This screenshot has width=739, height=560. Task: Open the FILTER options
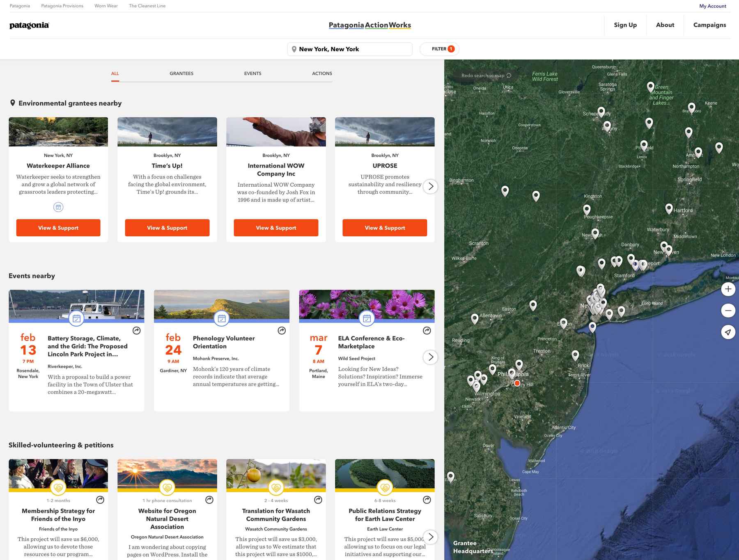(x=439, y=49)
